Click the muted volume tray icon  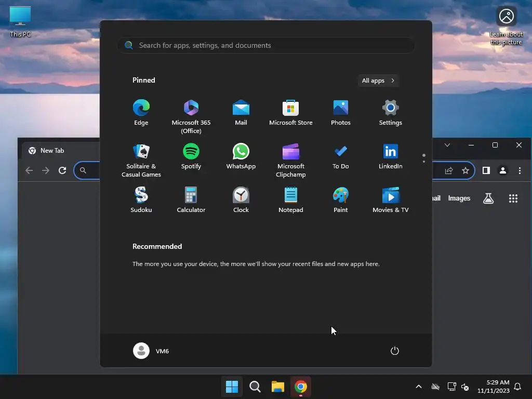click(x=465, y=387)
